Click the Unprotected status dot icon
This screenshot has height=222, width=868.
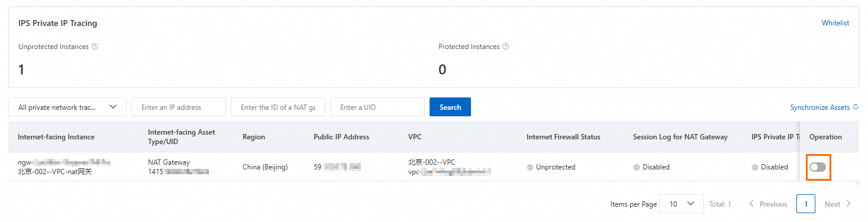pos(530,167)
